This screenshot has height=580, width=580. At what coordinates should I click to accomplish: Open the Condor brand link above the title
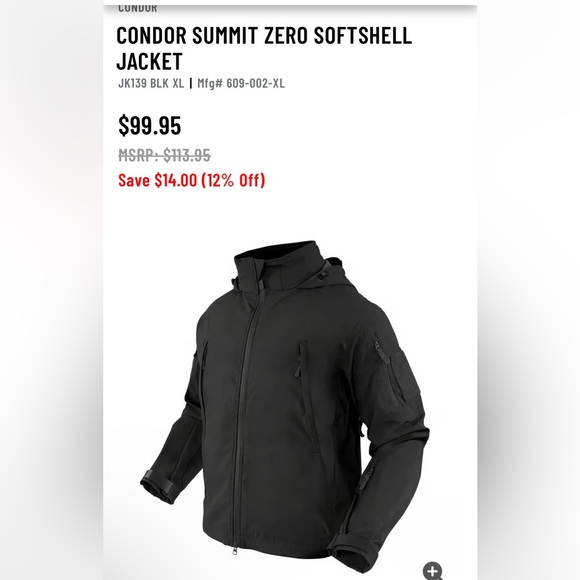[138, 8]
